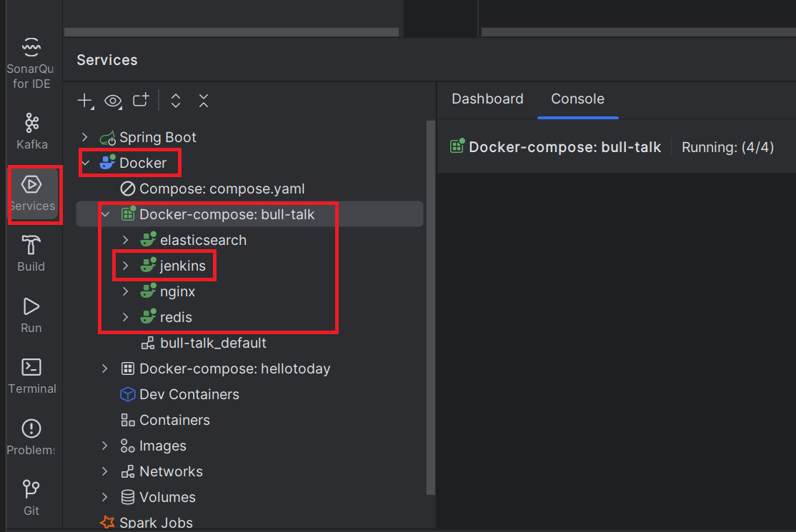Click the Docker-compose: bull-talk grid icon

129,214
